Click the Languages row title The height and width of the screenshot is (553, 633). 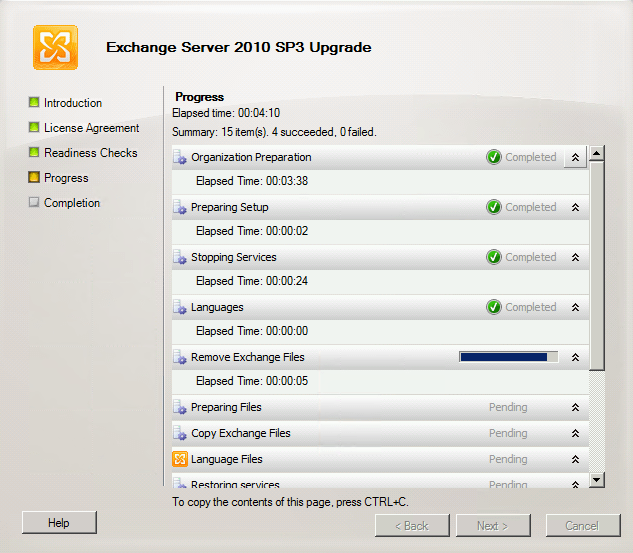217,308
